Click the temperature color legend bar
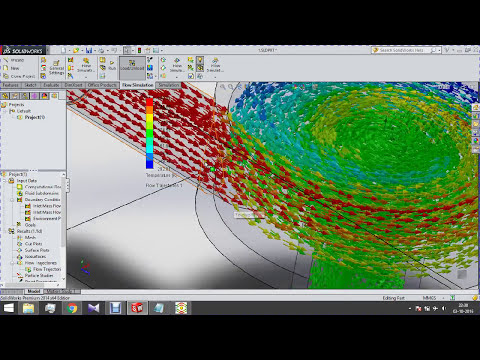 tap(150, 133)
